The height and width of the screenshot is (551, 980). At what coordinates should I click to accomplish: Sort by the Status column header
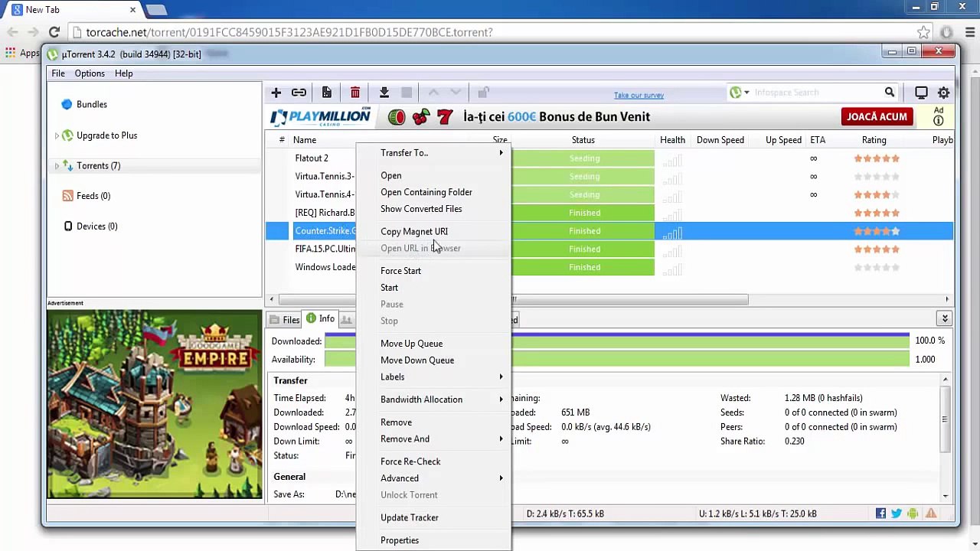[583, 140]
